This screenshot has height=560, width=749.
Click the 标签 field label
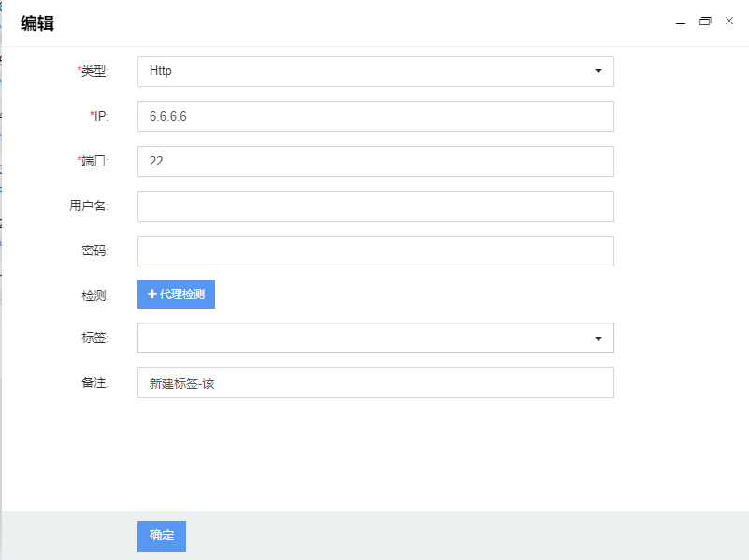pyautogui.click(x=95, y=338)
